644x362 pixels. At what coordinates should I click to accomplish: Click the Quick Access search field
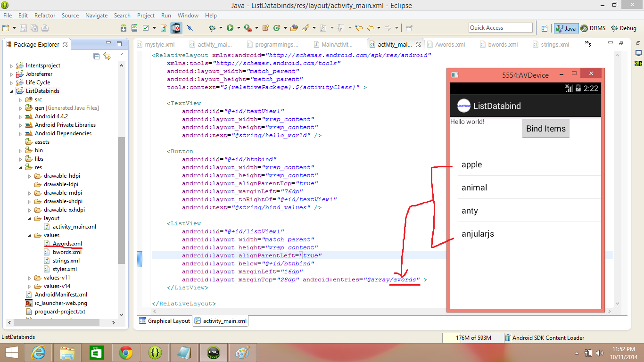pyautogui.click(x=501, y=27)
